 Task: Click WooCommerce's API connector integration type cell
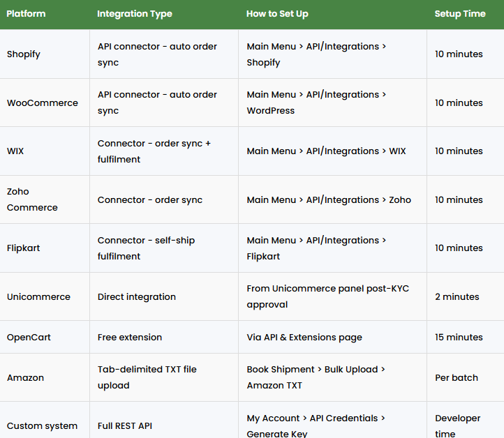tap(164, 103)
